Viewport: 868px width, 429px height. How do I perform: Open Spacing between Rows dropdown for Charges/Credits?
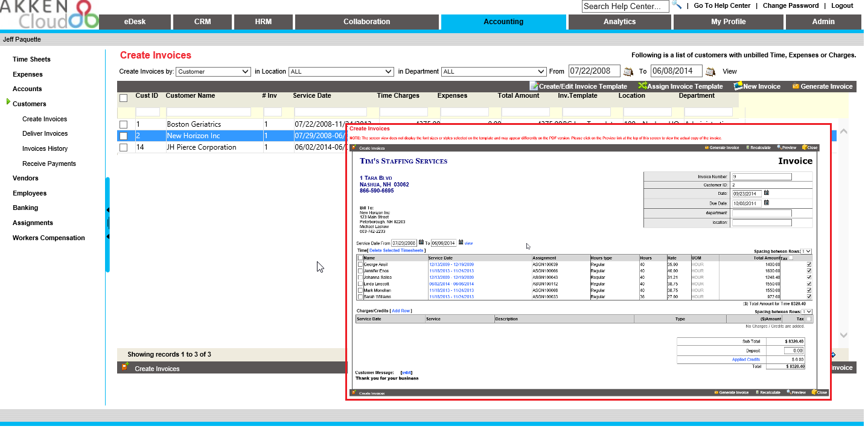[808, 311]
